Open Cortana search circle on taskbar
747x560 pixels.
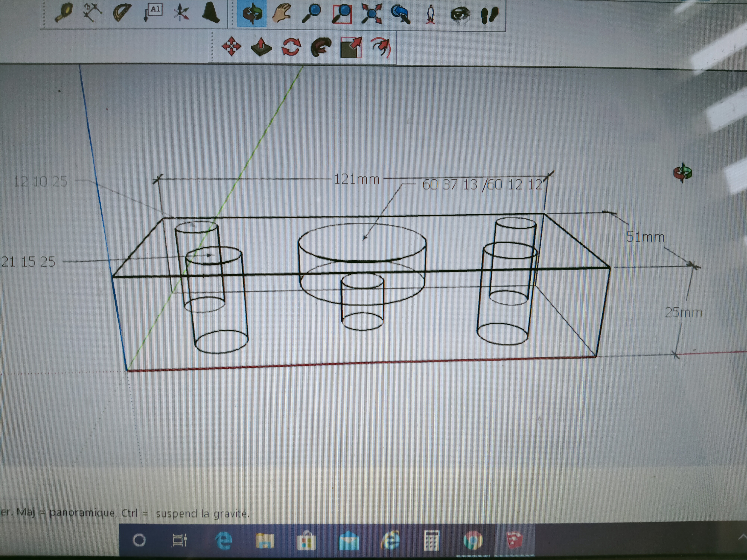click(x=139, y=540)
